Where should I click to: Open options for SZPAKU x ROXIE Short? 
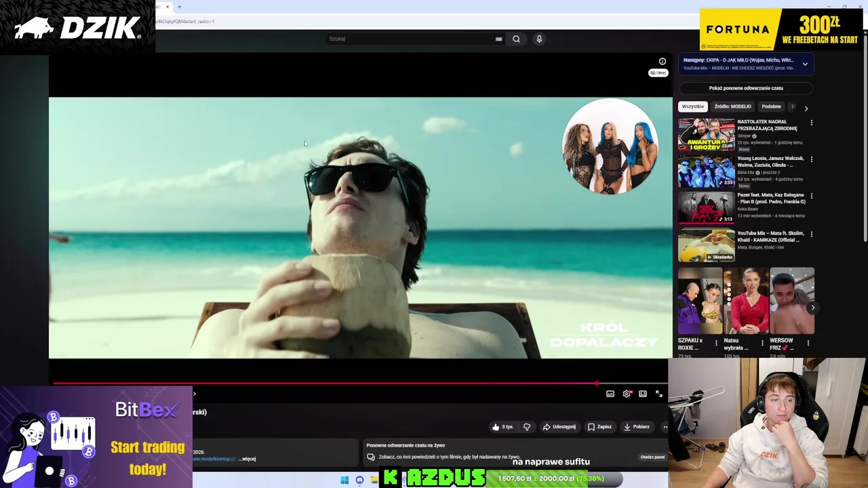716,343
